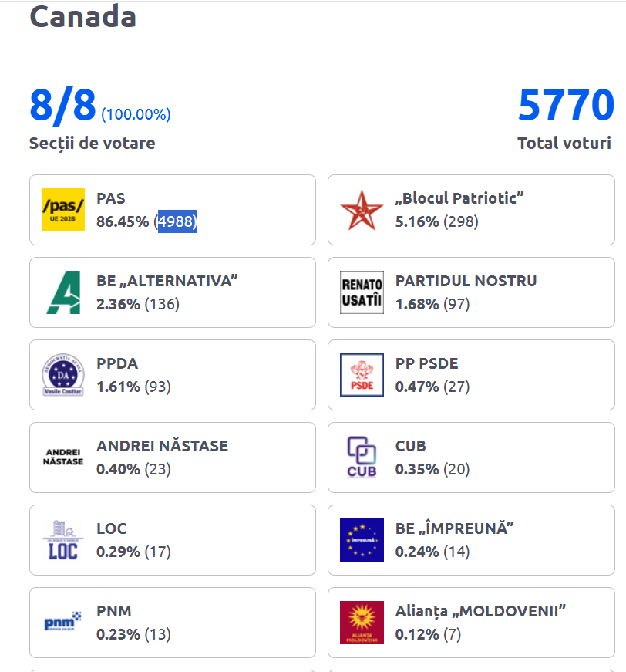
Task: Click the highlighted 4988 vote count
Action: click(x=177, y=221)
